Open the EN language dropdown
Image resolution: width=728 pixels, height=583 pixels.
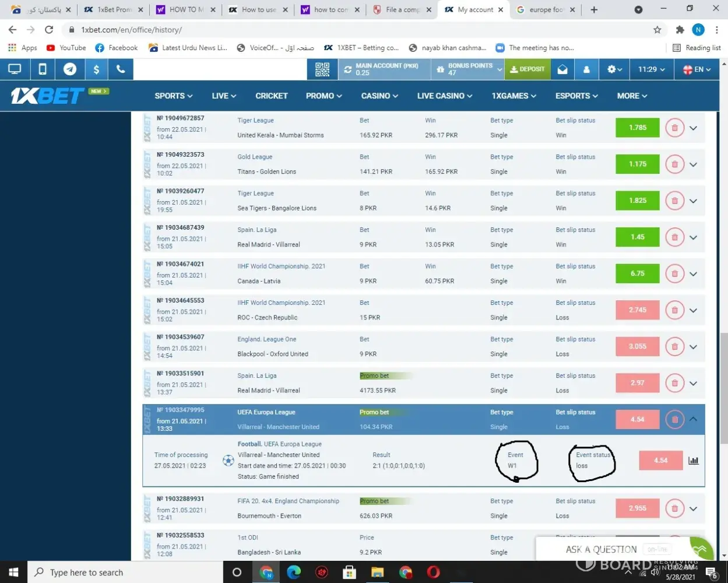pyautogui.click(x=697, y=69)
